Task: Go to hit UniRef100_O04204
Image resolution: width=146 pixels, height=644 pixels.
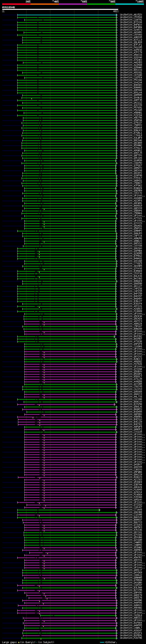Action: [131, 83]
